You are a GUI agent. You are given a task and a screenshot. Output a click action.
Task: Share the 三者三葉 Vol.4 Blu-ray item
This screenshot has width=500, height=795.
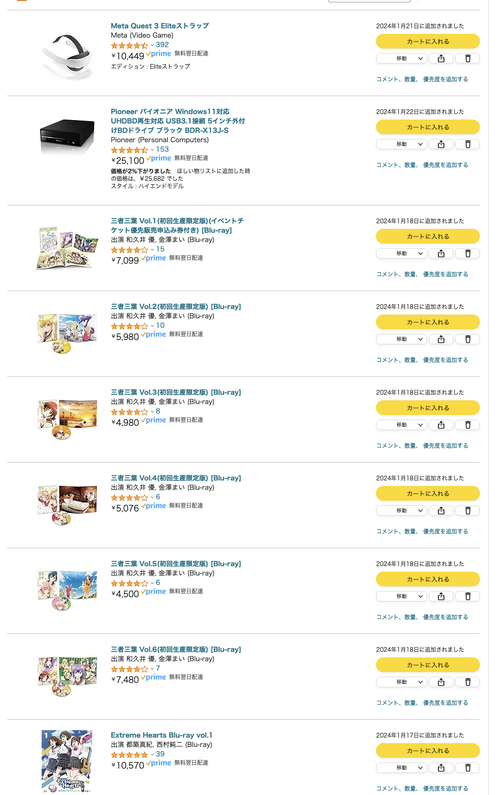(x=441, y=511)
